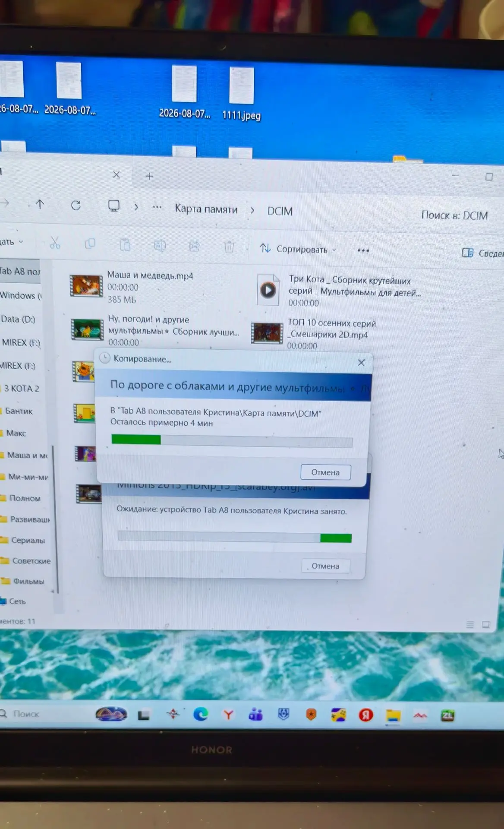Open Microsoft Edge from taskbar
This screenshot has height=829, width=504.
click(201, 715)
